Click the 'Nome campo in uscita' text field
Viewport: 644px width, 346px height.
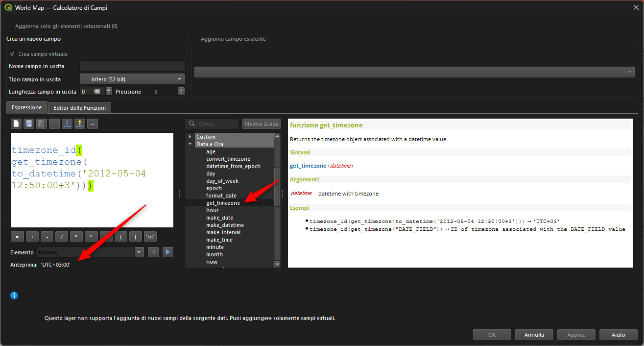tap(132, 66)
